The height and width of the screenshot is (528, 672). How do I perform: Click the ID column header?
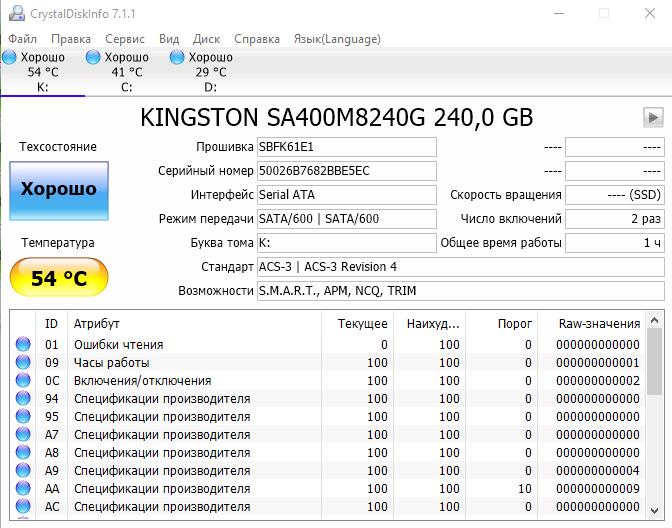(x=51, y=324)
